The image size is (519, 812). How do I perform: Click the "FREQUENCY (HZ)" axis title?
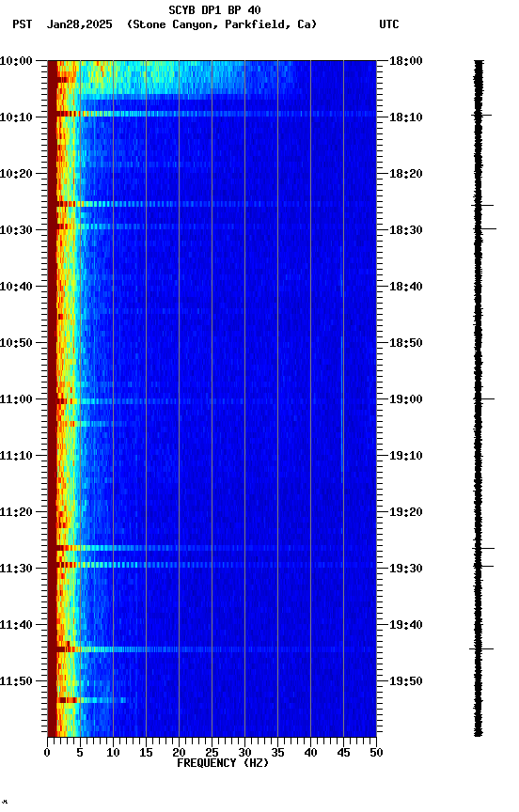coord(223,763)
